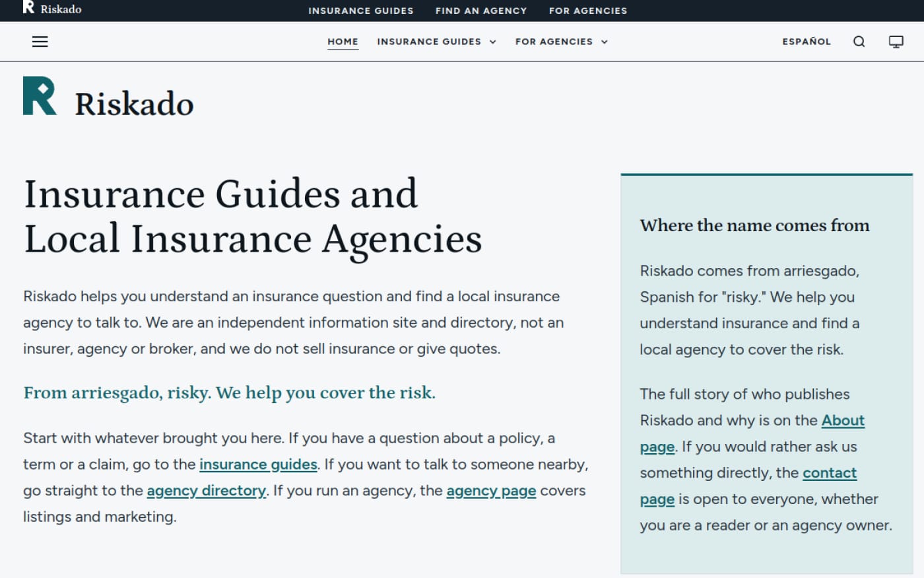Follow the 'agency page' text link
The width and height of the screenshot is (924, 578).
(x=491, y=491)
